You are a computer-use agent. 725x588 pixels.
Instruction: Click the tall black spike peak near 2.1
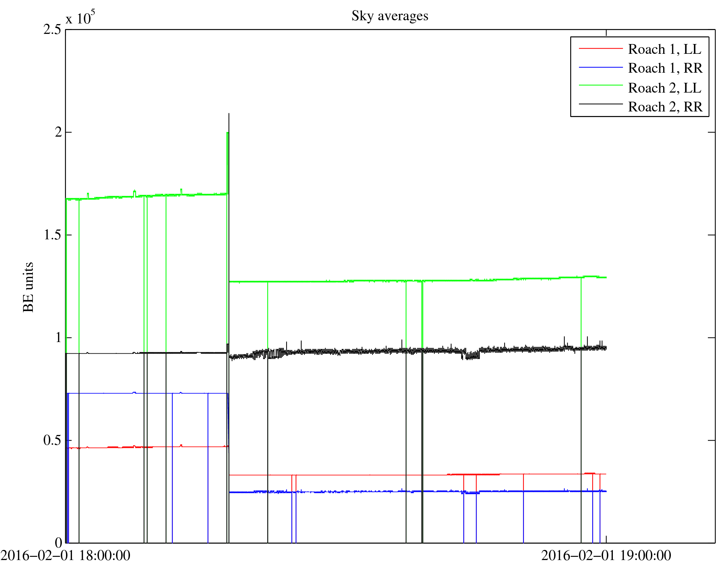tap(229, 115)
